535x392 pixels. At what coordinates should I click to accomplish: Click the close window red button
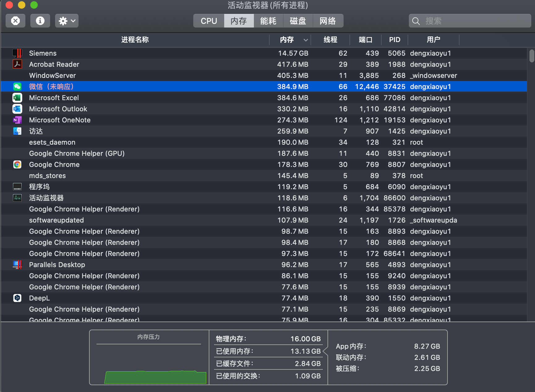coord(9,5)
